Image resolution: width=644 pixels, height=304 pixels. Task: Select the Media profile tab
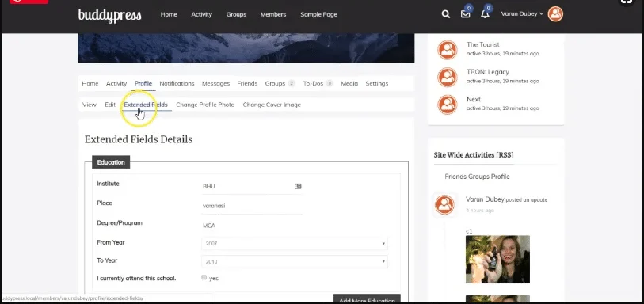(349, 83)
